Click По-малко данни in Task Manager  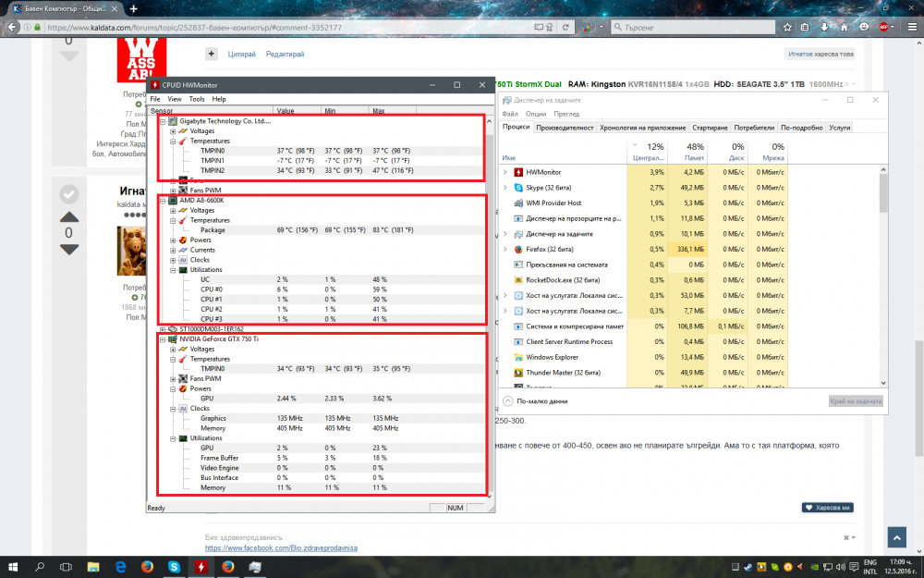click(x=536, y=401)
